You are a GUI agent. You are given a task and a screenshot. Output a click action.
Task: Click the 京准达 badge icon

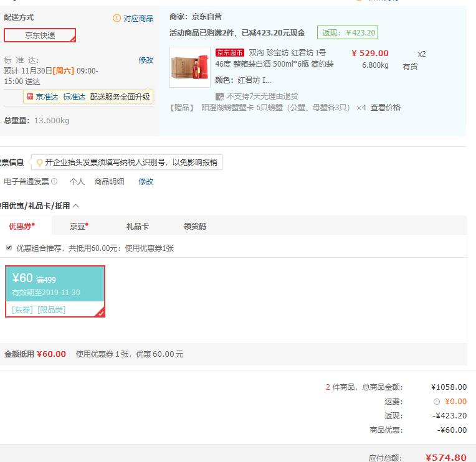(x=30, y=97)
